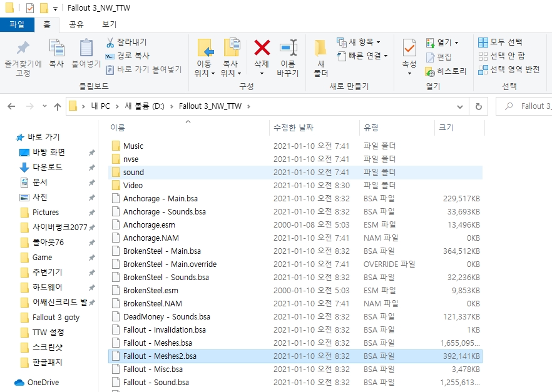Expand breadcrumb chevron after Fallout 3_NW_TTW

[248, 106]
